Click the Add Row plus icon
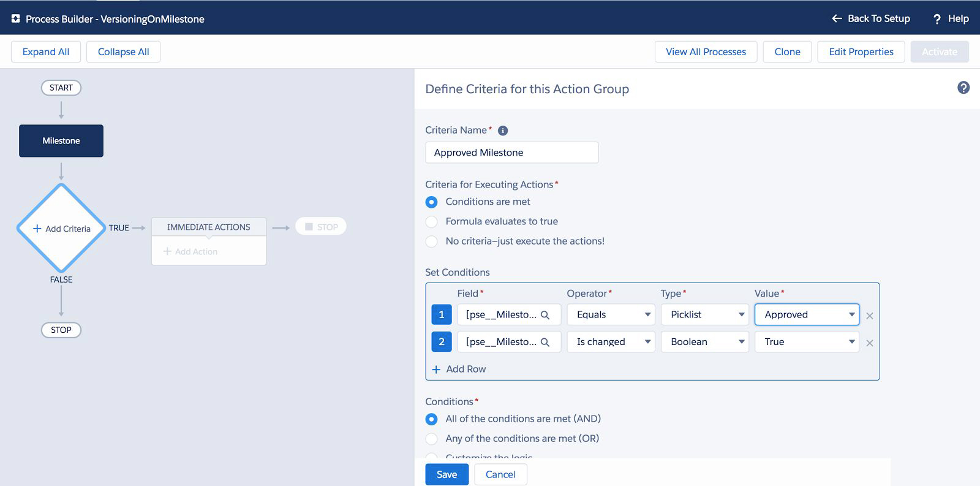The image size is (980, 486). point(436,370)
